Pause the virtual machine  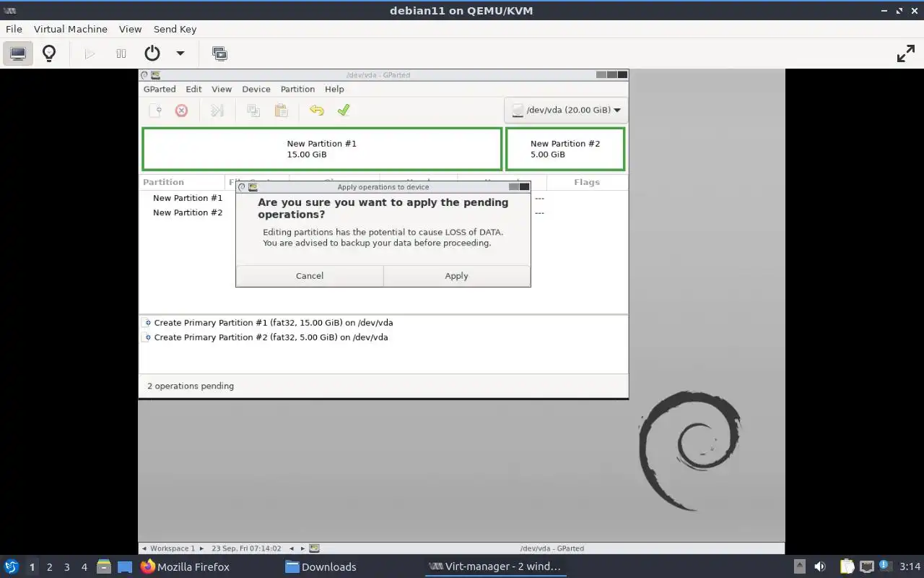pos(121,53)
